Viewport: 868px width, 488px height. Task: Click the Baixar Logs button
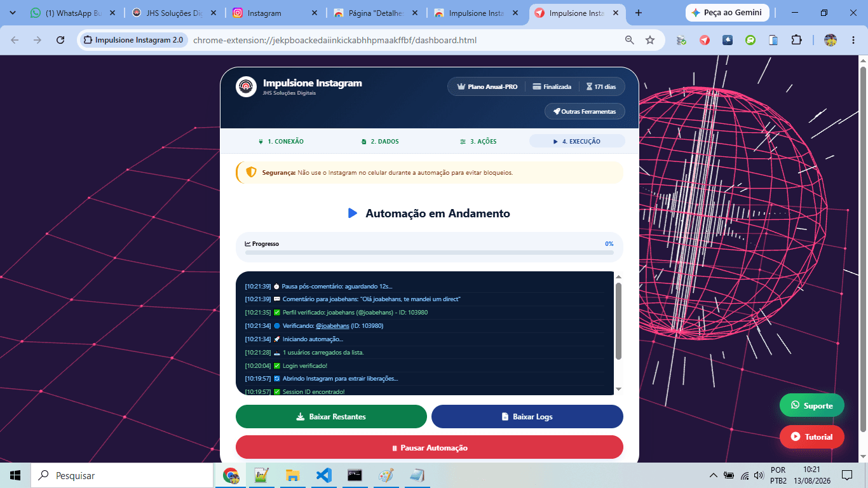click(527, 417)
